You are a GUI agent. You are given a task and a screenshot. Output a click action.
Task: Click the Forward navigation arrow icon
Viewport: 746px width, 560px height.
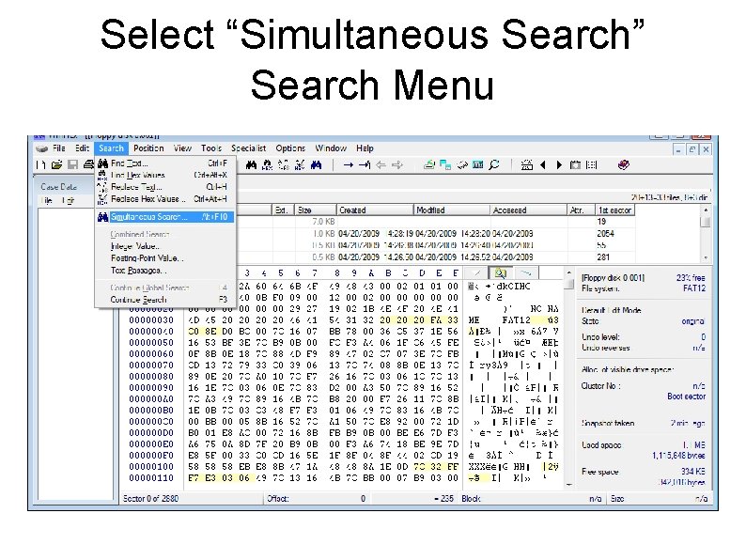[x=397, y=165]
